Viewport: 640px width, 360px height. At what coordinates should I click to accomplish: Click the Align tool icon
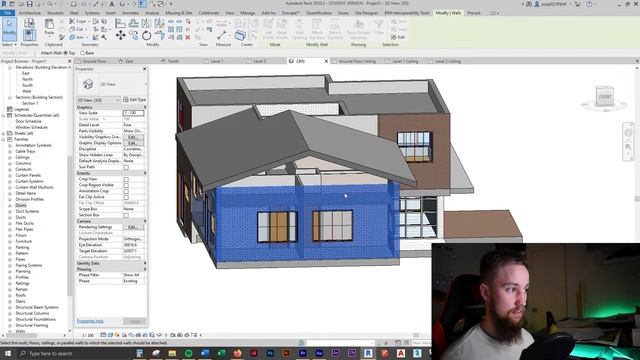pos(120,23)
